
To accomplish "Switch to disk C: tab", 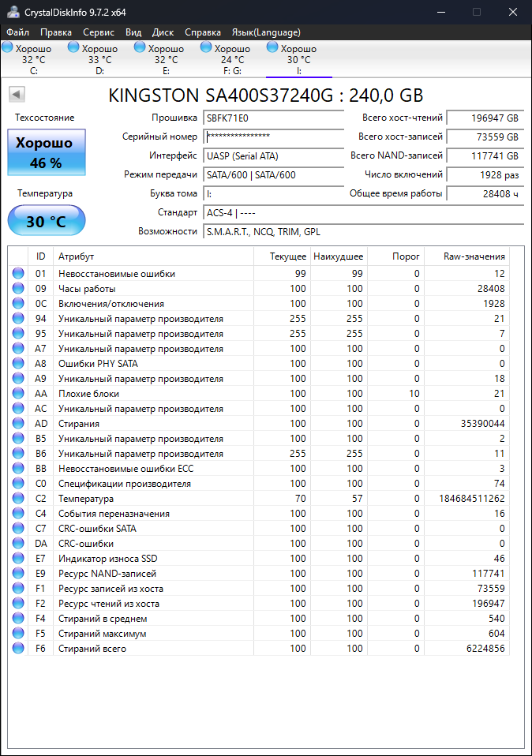I will 33,59.
